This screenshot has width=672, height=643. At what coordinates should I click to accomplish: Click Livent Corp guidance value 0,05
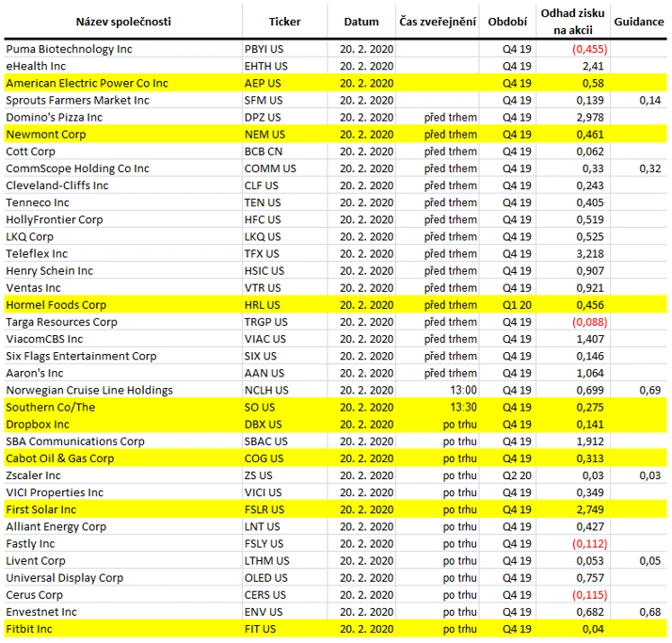[x=650, y=561]
